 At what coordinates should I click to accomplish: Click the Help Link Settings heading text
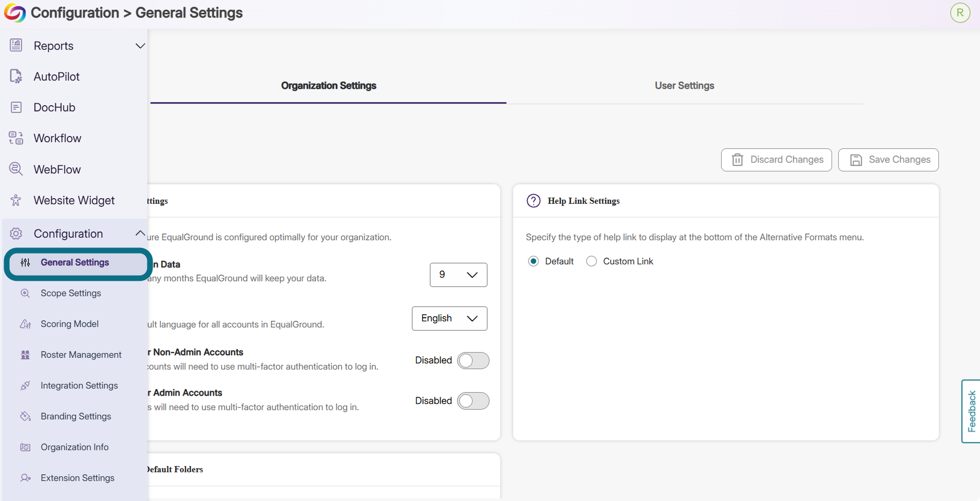pos(583,201)
